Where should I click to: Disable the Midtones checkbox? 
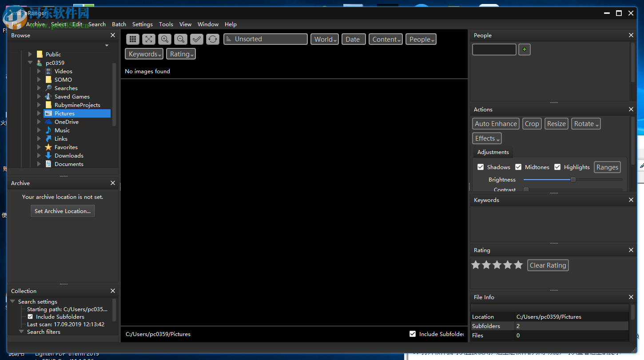tap(518, 167)
